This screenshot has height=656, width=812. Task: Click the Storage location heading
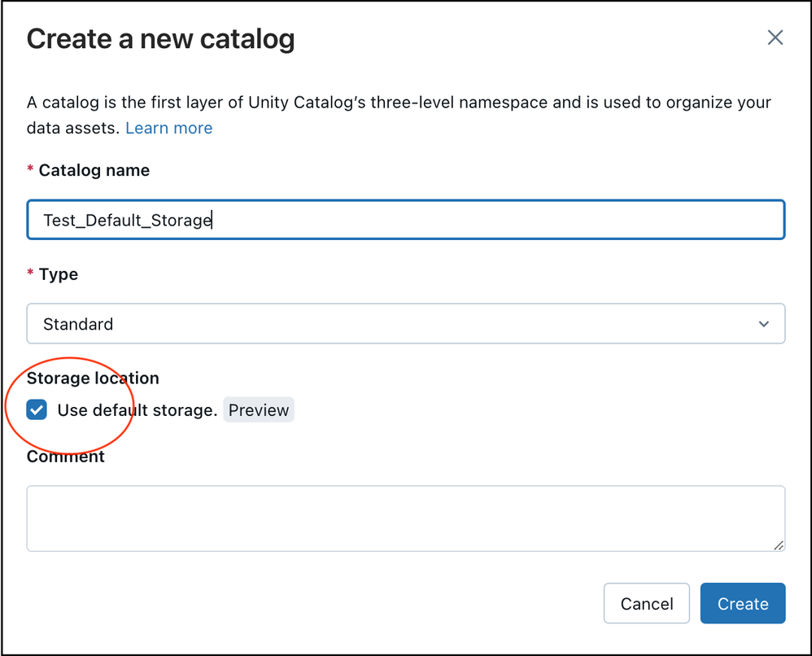click(x=93, y=378)
